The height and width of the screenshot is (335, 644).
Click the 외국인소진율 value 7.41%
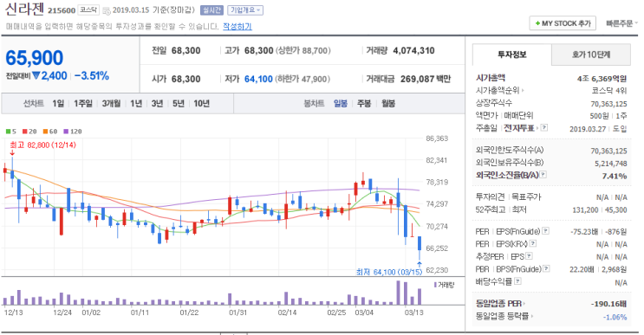(x=615, y=177)
